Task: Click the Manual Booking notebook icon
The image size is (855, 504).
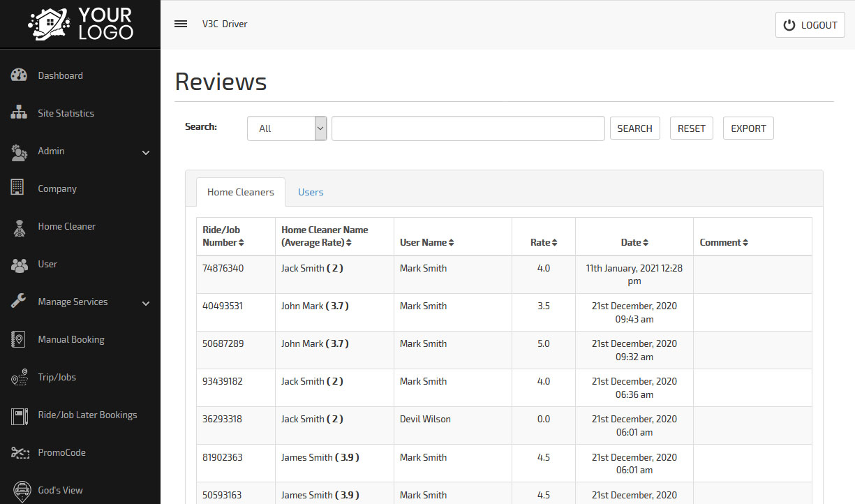Action: point(19,339)
